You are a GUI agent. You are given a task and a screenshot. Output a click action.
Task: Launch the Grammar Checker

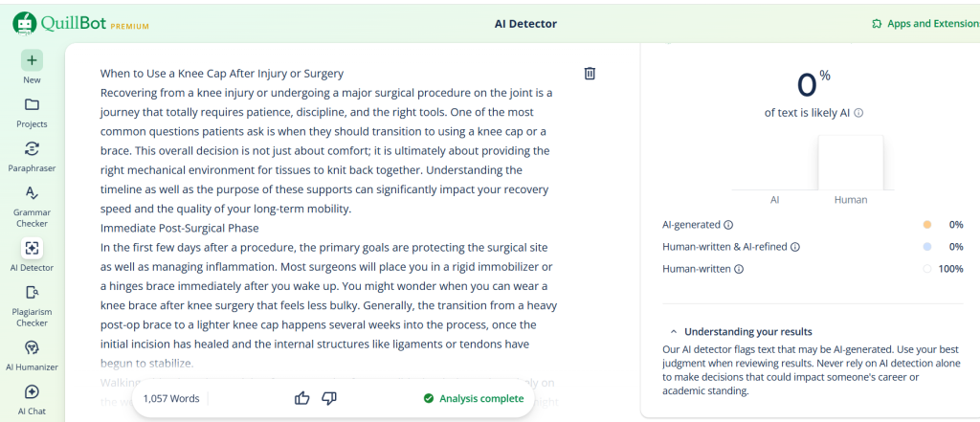[x=32, y=193]
